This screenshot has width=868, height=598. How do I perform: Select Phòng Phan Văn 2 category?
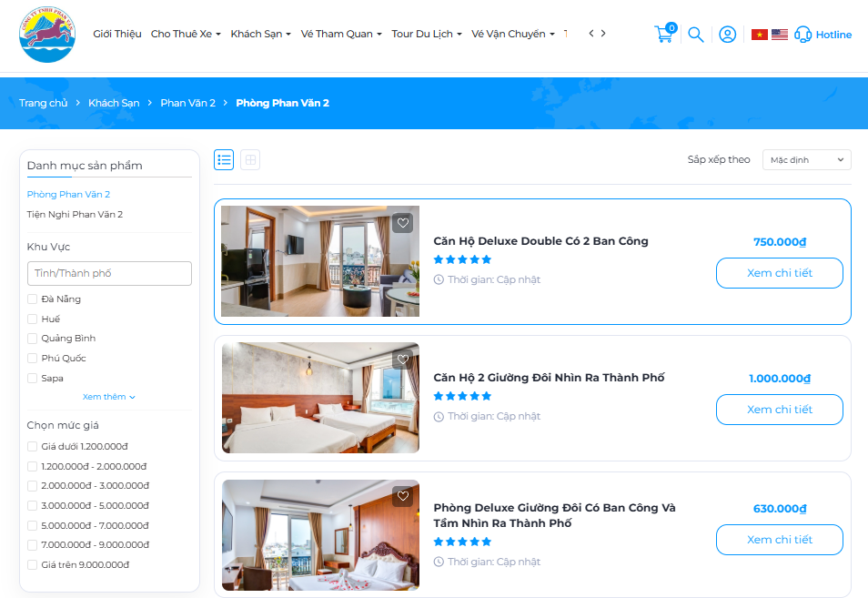[68, 195]
